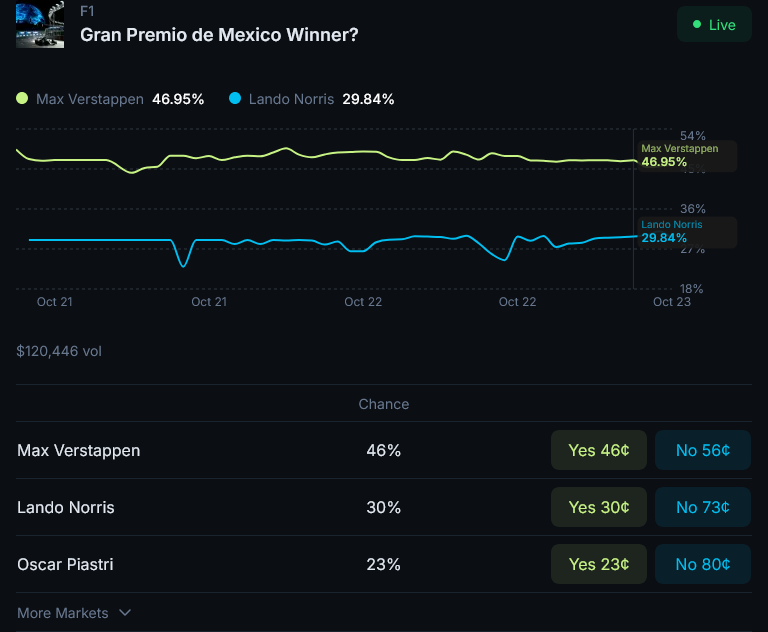Buy Yes 23¢ for Oscar Piastri
768x632 pixels.
pos(598,564)
